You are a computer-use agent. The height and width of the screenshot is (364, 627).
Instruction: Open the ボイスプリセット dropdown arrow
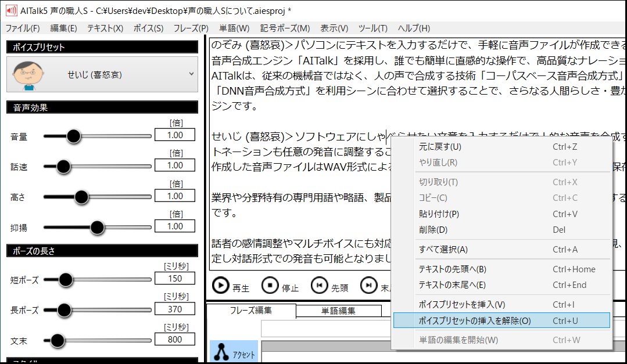tap(192, 74)
